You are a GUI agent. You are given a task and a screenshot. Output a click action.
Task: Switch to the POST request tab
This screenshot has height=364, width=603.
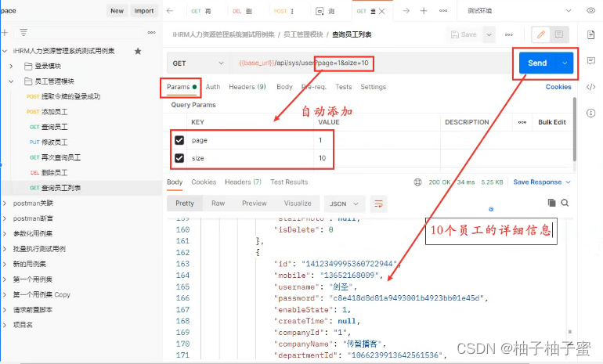[x=283, y=11]
